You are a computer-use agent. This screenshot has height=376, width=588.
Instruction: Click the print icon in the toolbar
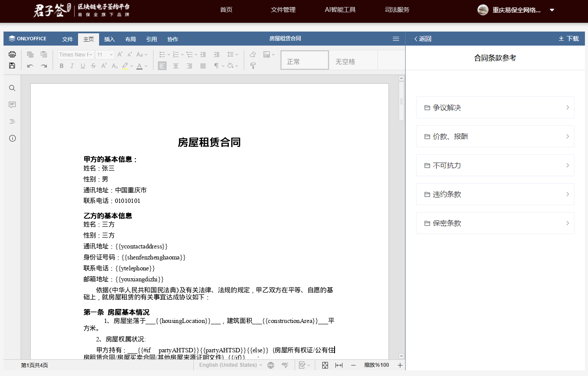[12, 54]
